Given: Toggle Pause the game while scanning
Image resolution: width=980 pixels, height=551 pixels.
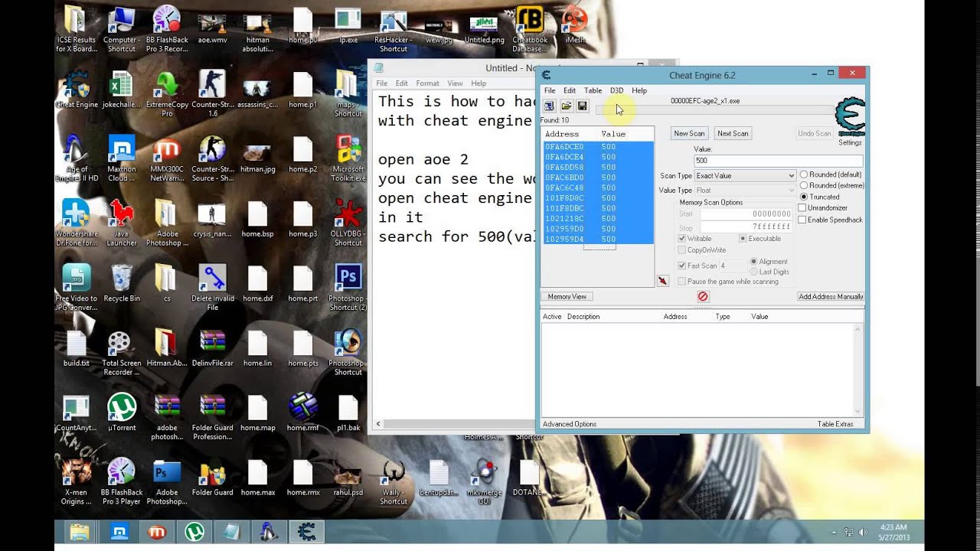Looking at the screenshot, I should coord(682,282).
